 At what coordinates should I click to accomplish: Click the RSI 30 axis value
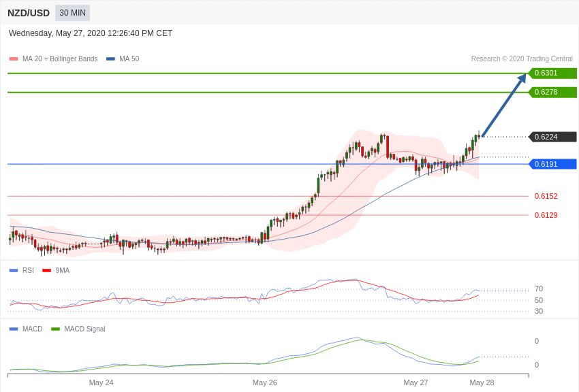(x=539, y=311)
